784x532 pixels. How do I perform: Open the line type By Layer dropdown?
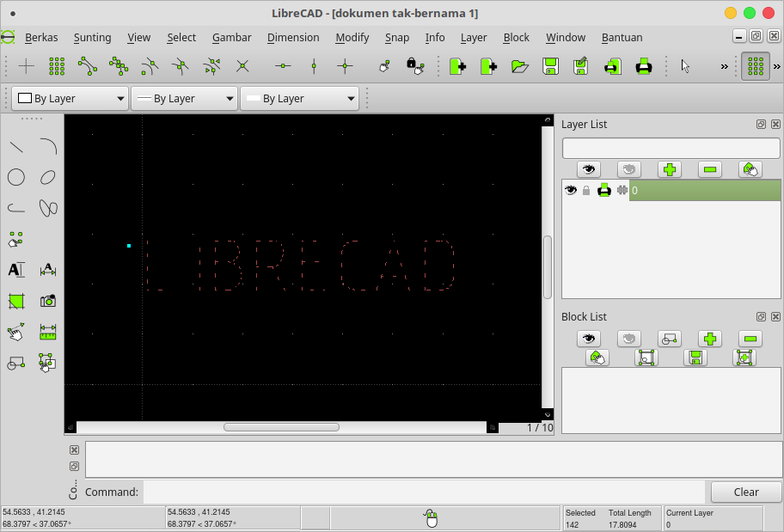click(x=299, y=99)
